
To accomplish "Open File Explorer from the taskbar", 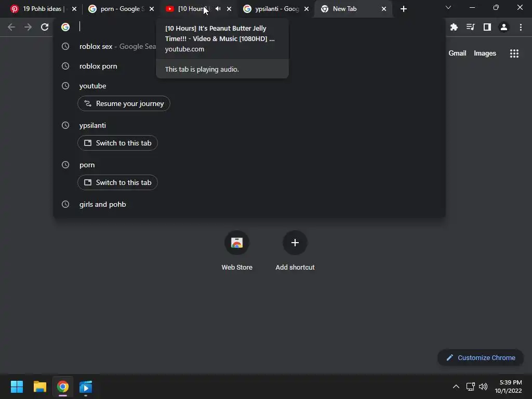I will click(x=40, y=387).
